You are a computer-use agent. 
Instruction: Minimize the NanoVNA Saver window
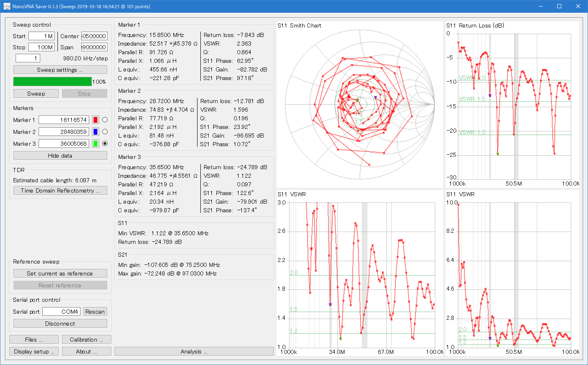[540, 7]
